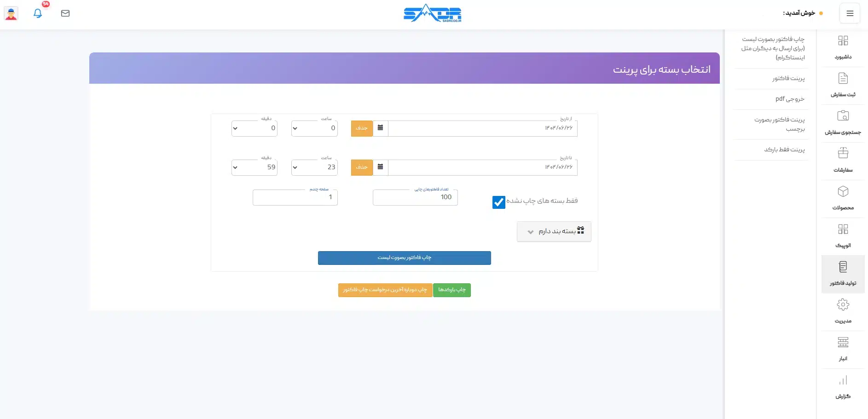Open the mail envelope icon
The height and width of the screenshot is (419, 868).
point(65,13)
